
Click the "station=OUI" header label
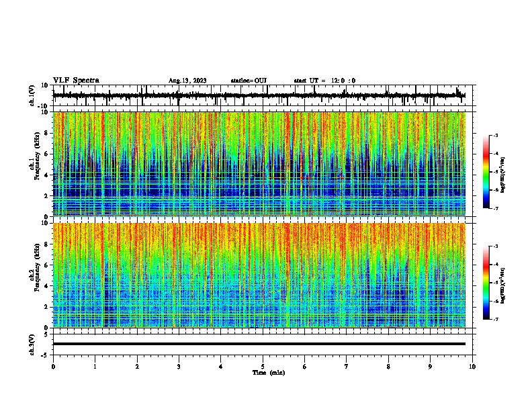[249, 81]
